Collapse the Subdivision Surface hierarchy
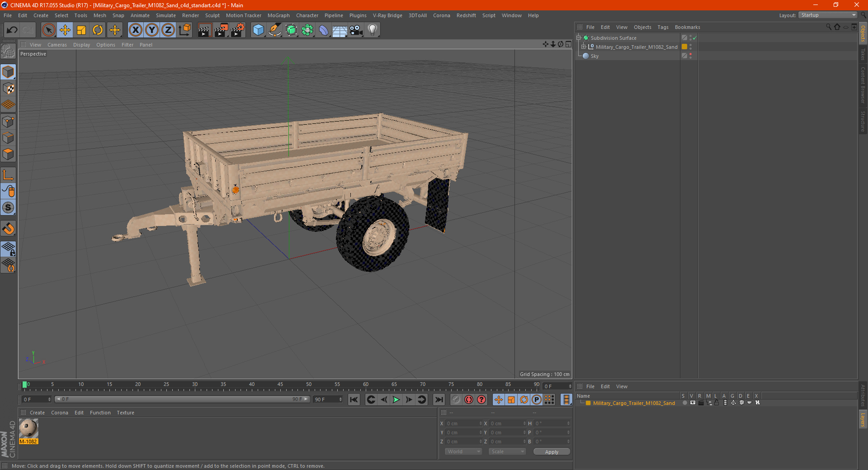This screenshot has width=868, height=470. [x=579, y=38]
